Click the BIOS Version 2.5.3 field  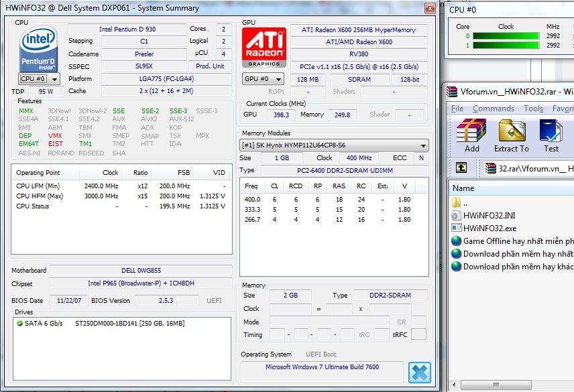(x=166, y=301)
